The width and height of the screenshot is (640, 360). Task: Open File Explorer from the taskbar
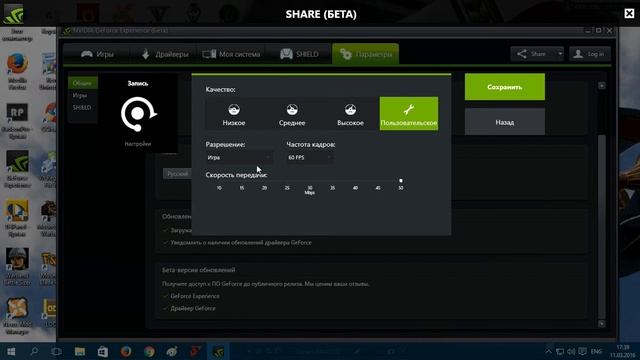[x=80, y=351]
